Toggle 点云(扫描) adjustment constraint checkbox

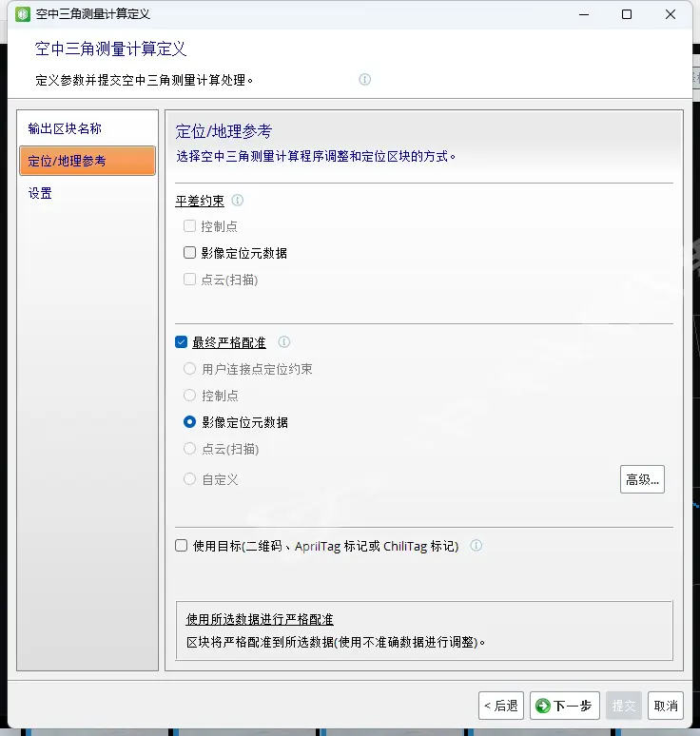click(x=189, y=280)
